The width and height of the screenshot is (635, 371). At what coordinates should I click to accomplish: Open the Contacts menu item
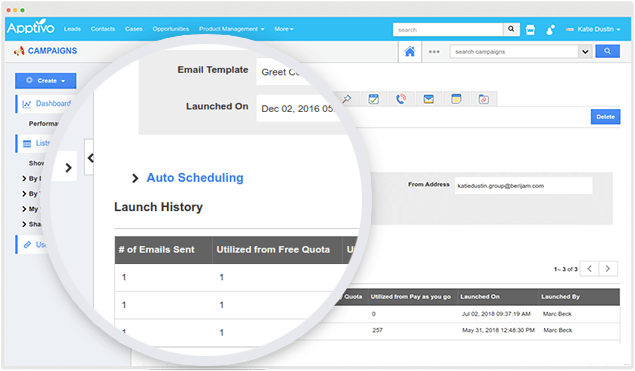(x=102, y=29)
